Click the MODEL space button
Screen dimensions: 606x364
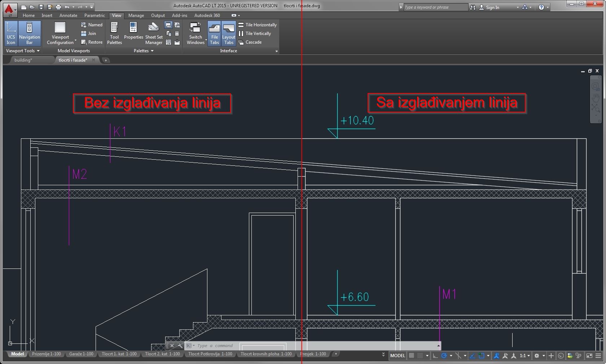pyautogui.click(x=398, y=356)
